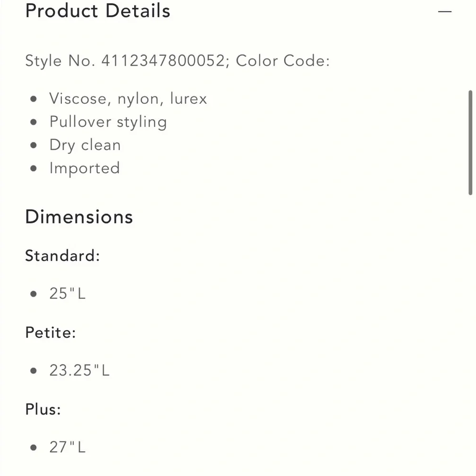This screenshot has height=476, width=476.
Task: Click the Plus size label
Action: (43, 409)
